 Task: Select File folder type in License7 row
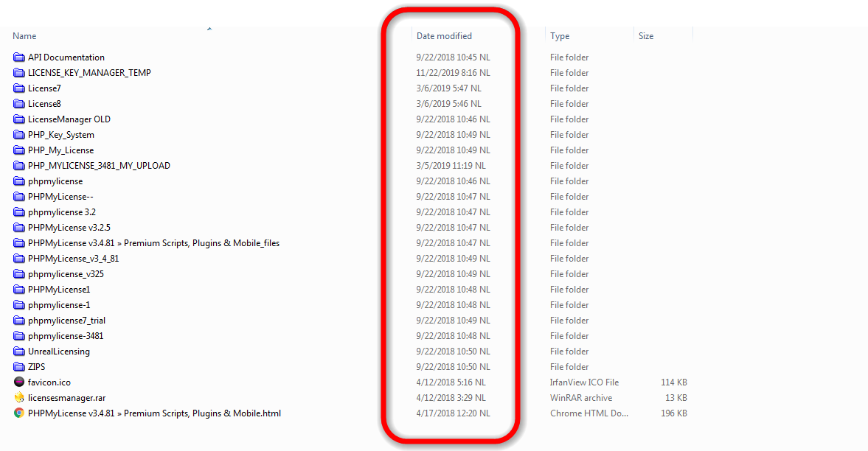click(569, 88)
